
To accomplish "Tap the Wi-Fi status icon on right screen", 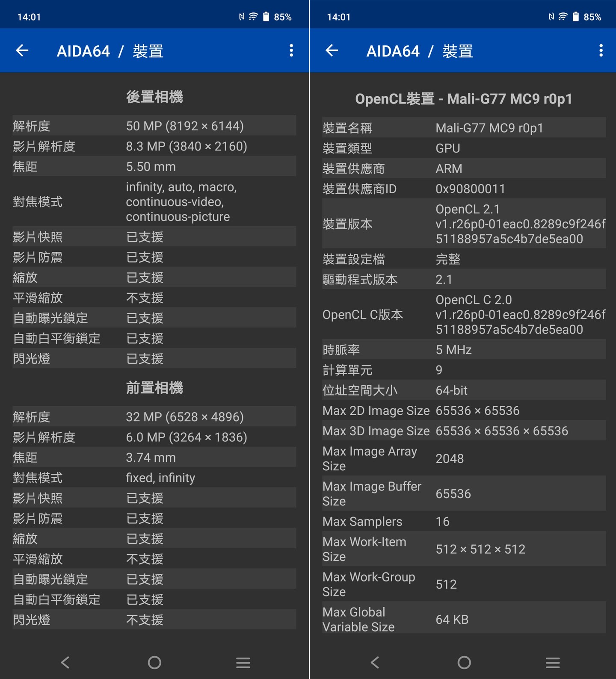I will pyautogui.click(x=563, y=17).
